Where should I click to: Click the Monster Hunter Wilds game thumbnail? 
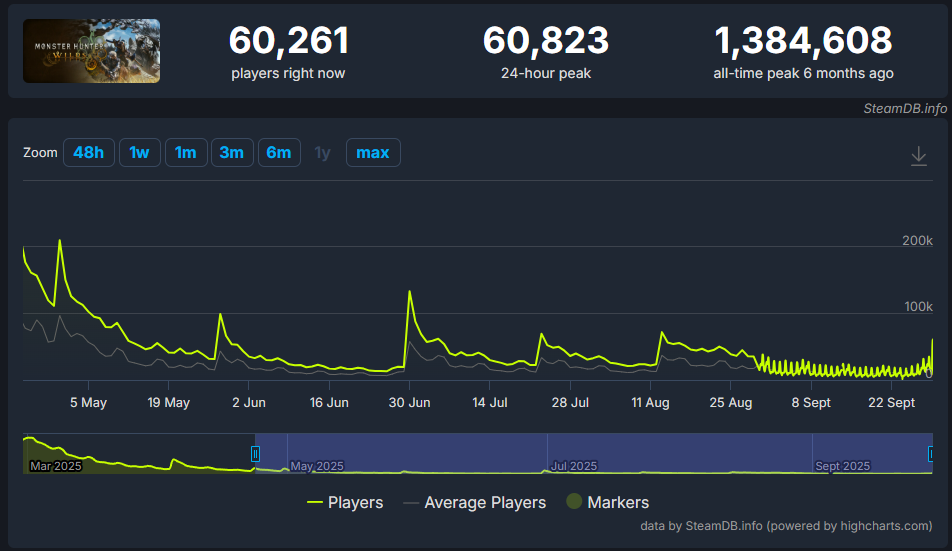pos(92,51)
